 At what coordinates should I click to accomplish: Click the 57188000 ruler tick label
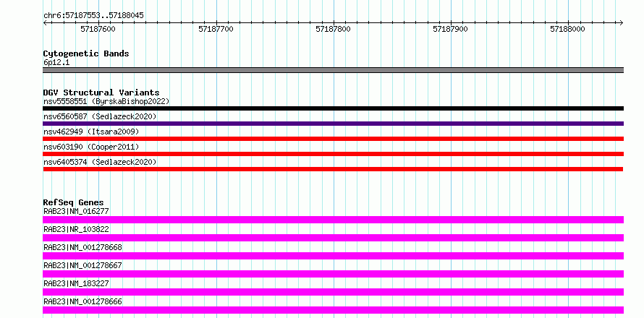point(567,29)
